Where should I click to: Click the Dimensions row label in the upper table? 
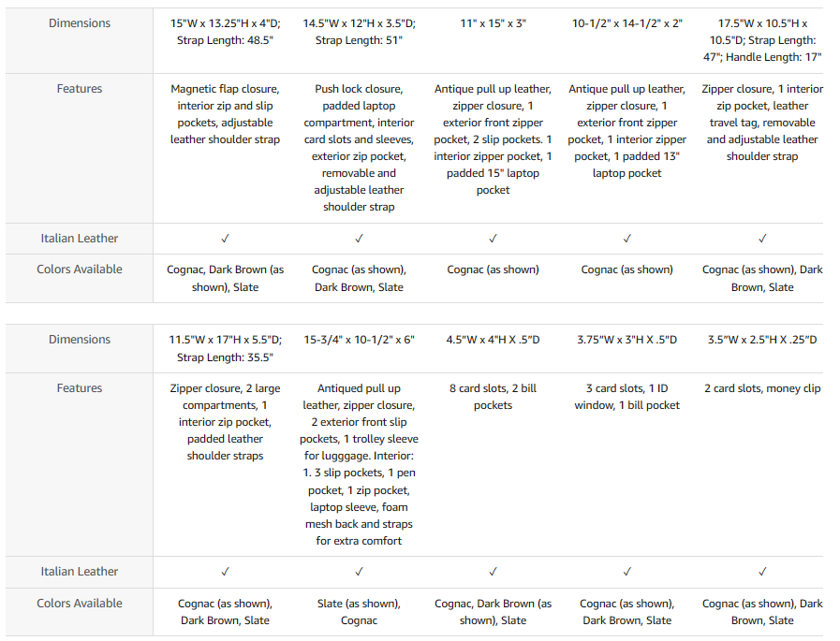pyautogui.click(x=80, y=22)
